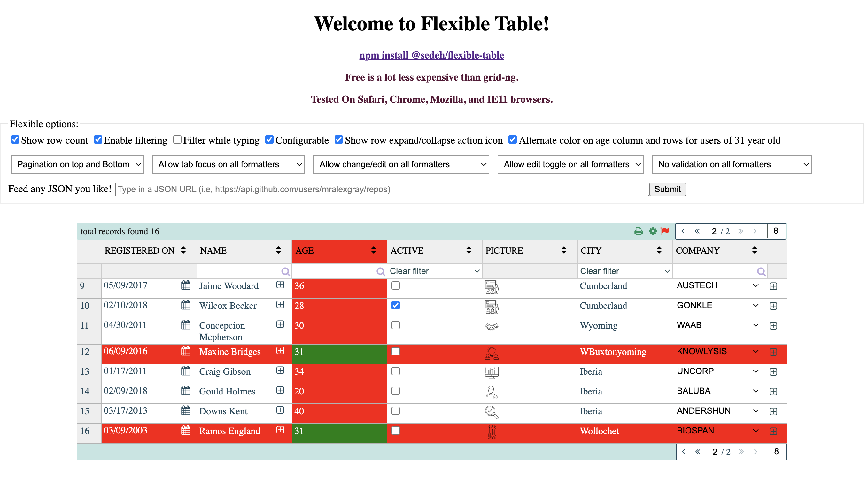Click the REGISTERED ON column header

point(139,250)
